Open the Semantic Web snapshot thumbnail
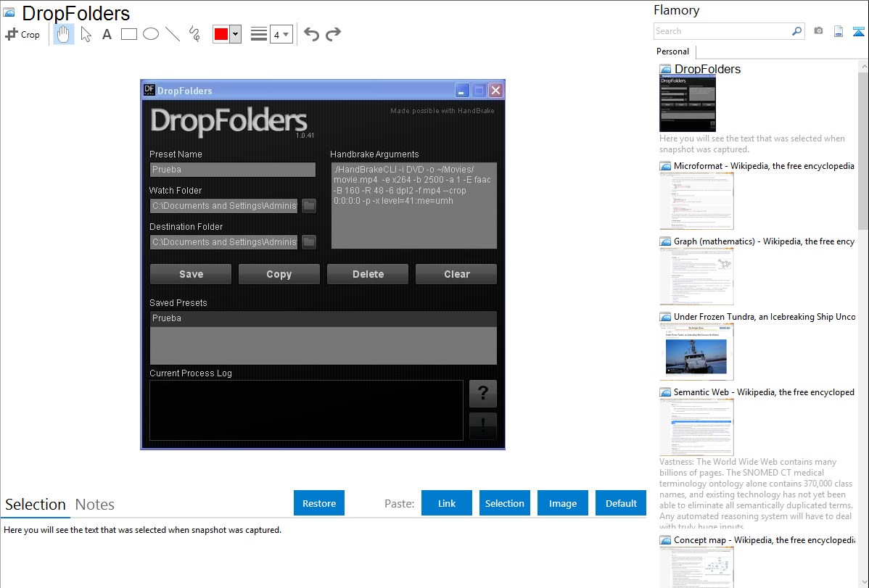 [x=696, y=427]
